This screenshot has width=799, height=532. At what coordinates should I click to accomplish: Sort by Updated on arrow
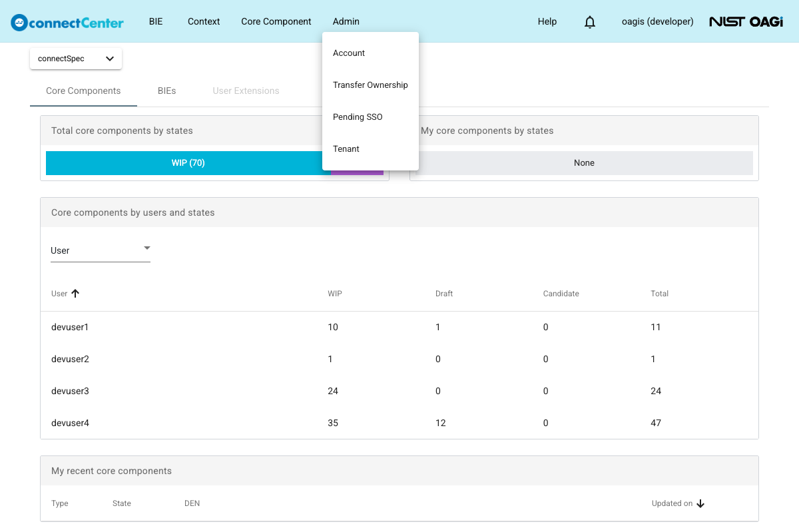coord(700,503)
